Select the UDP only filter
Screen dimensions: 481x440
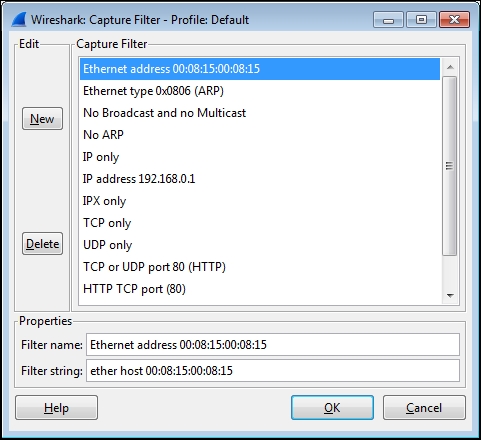pos(260,245)
